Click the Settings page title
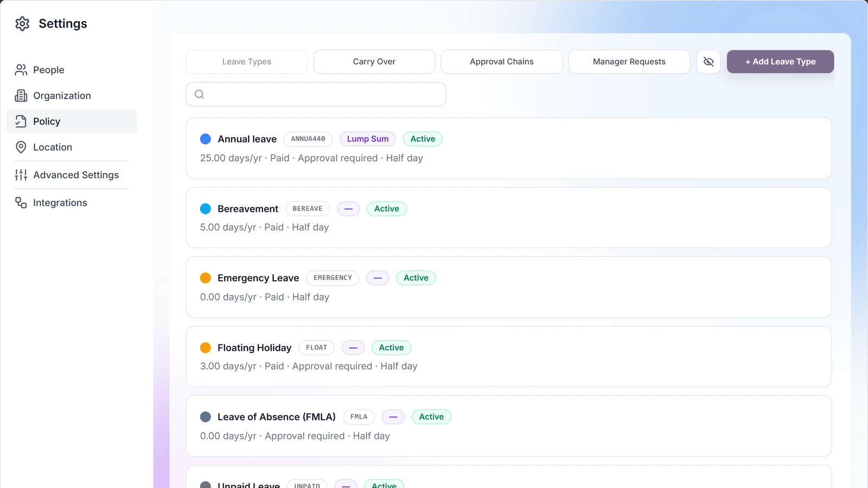The height and width of the screenshot is (488, 868). click(63, 24)
